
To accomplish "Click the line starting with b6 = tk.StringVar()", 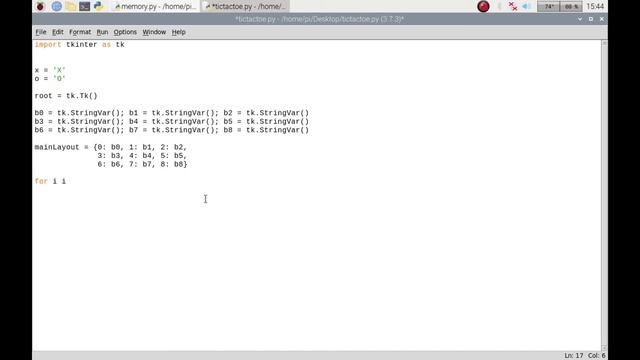I will coord(172,130).
